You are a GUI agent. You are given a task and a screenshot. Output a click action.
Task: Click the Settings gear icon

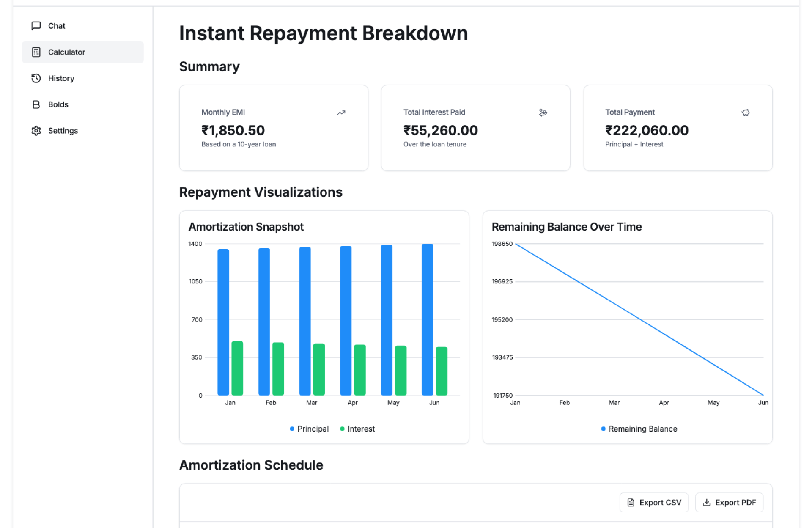coord(36,131)
